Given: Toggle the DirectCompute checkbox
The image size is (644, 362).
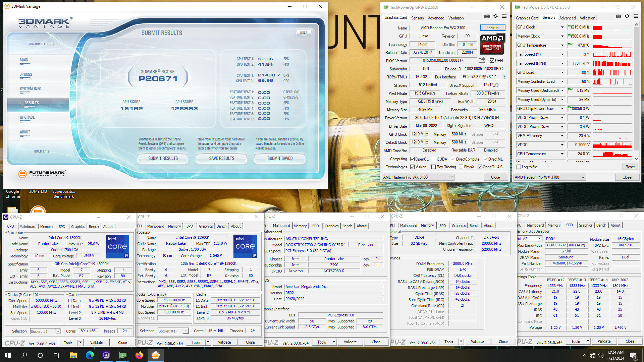Looking at the screenshot, I should pyautogui.click(x=453, y=159).
